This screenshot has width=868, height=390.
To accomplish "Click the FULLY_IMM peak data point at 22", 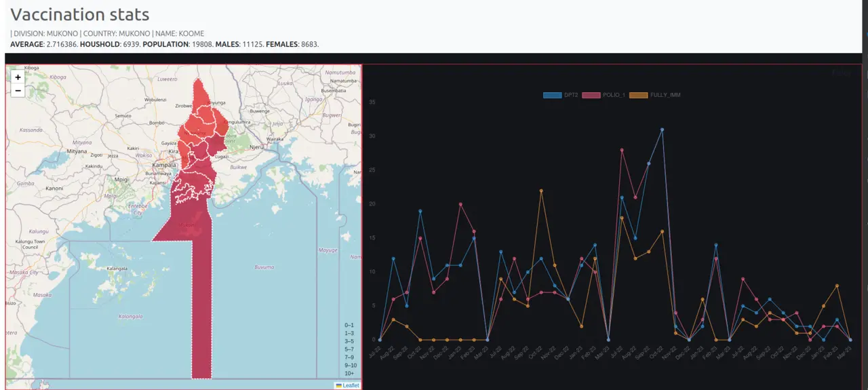I will coord(541,190).
